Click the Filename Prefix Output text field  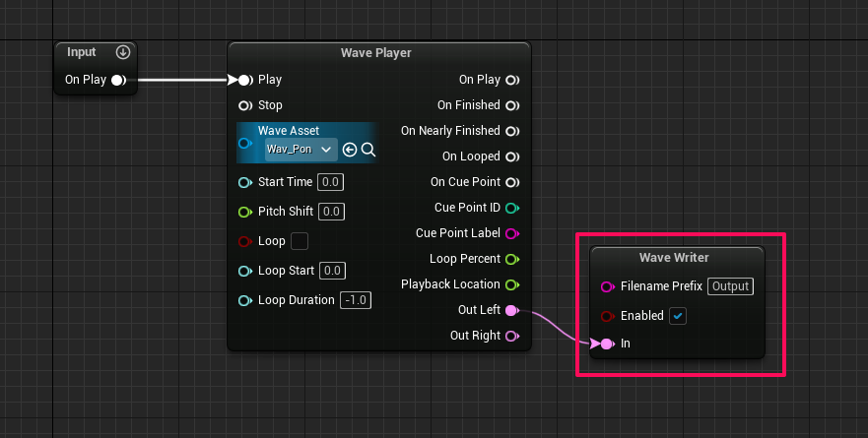731,286
